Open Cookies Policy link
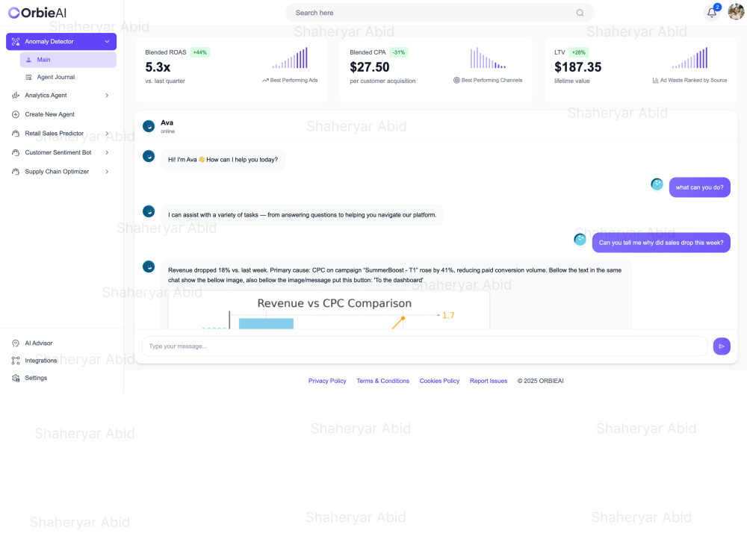The image size is (747, 560). point(439,381)
